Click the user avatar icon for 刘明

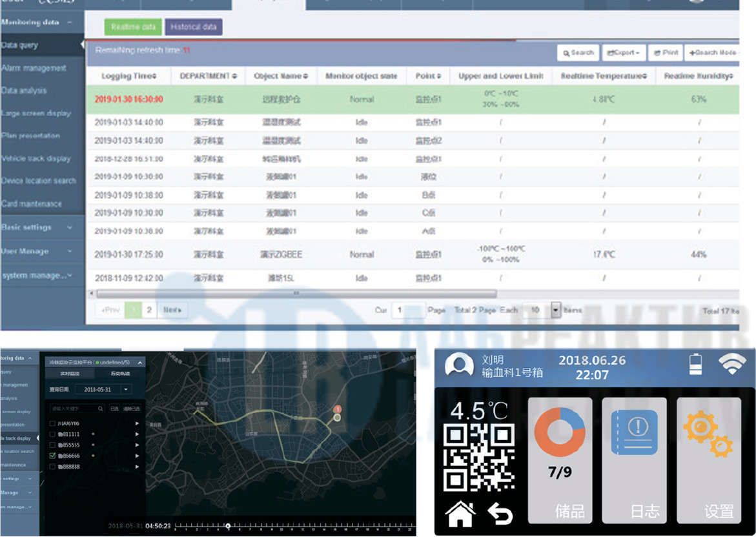click(x=459, y=366)
